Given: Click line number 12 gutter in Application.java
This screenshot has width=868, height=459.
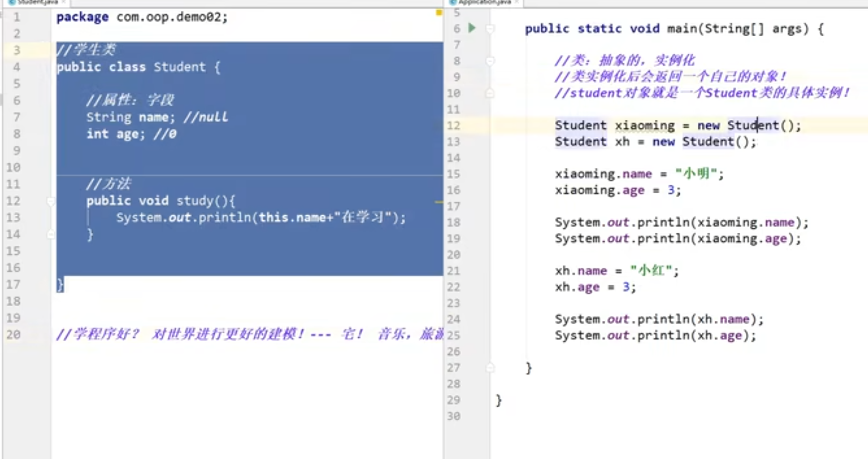Looking at the screenshot, I should [x=453, y=126].
